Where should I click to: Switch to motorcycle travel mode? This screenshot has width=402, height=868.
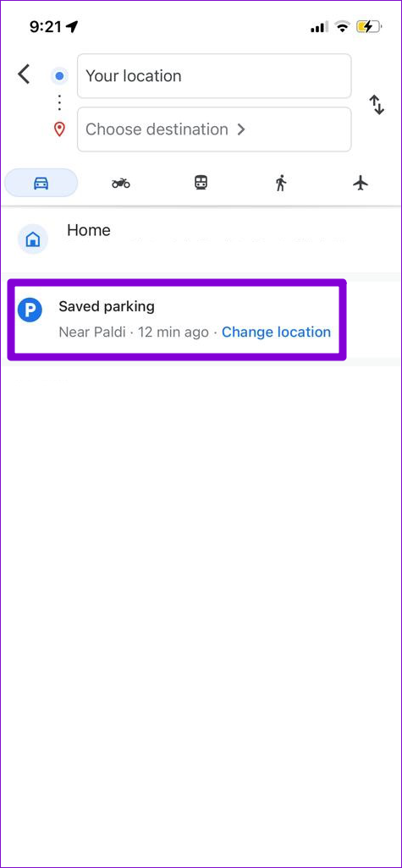[121, 183]
